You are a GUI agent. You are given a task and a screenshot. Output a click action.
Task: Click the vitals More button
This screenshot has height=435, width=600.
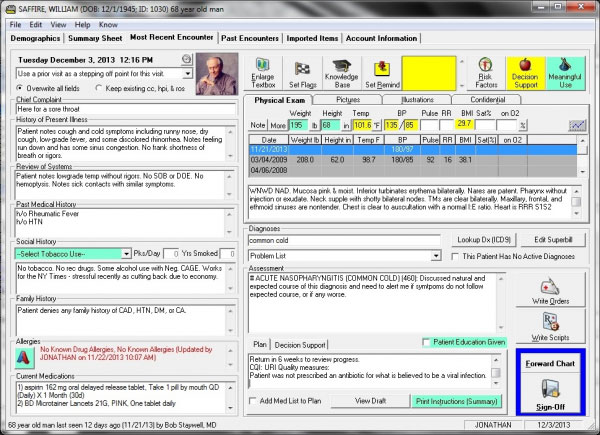click(x=278, y=125)
